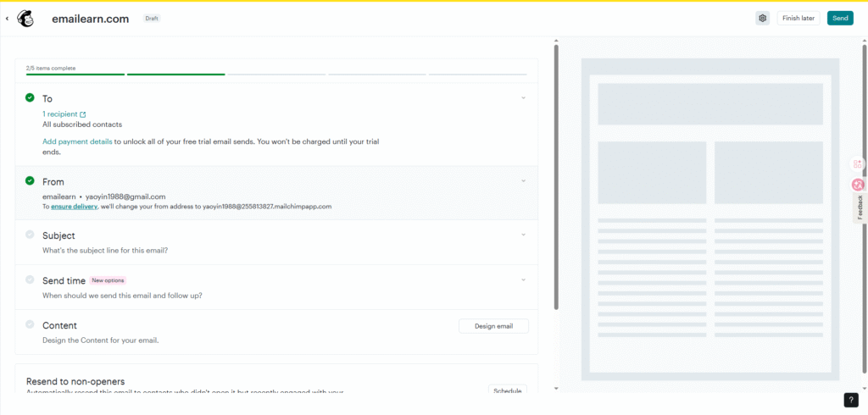
Task: Click the Send time heading
Action: [64, 280]
